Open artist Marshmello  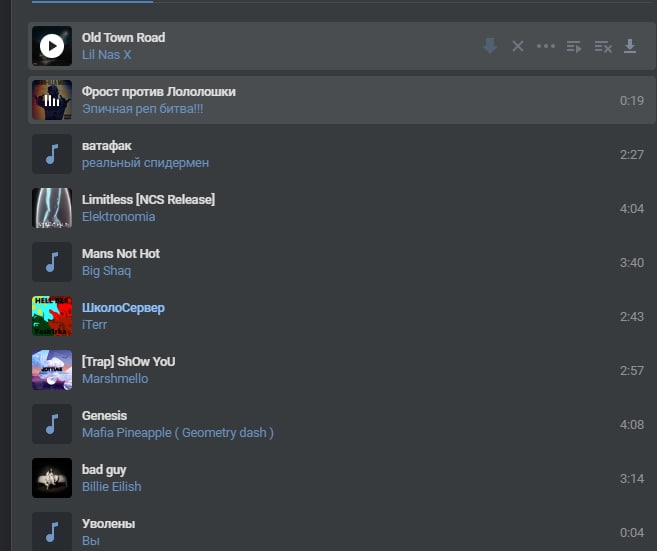click(115, 379)
